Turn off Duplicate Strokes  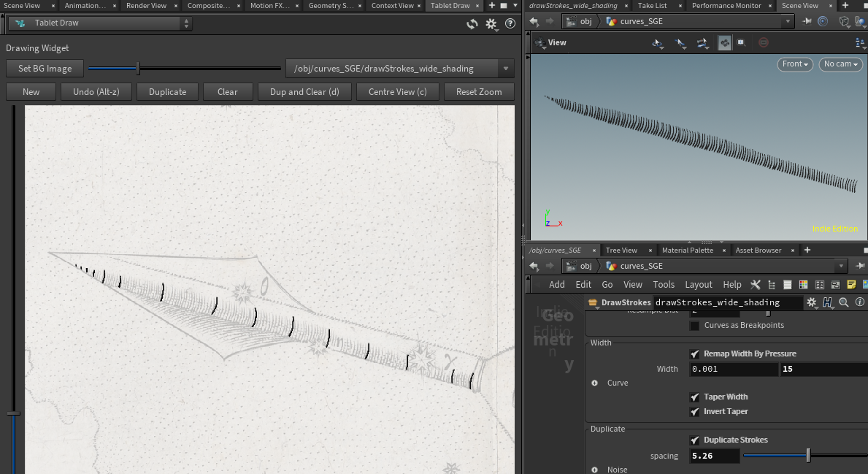click(x=694, y=440)
